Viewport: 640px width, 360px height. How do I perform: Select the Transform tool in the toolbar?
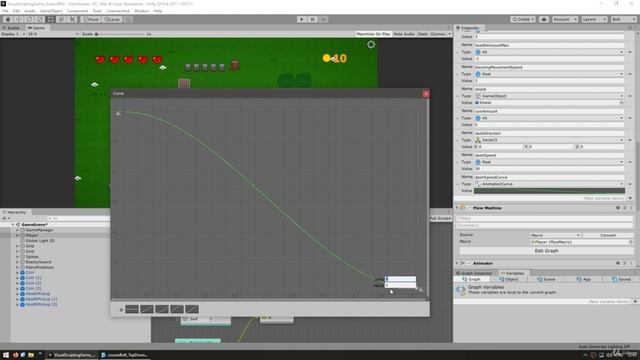pyautogui.click(x=61, y=19)
